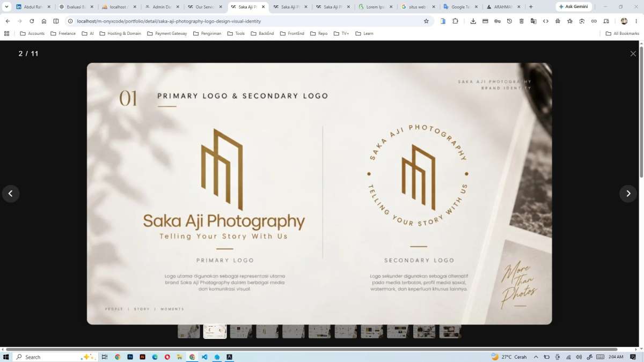Open the All Bookmarks folder
The image size is (644, 362).
coord(623,33)
